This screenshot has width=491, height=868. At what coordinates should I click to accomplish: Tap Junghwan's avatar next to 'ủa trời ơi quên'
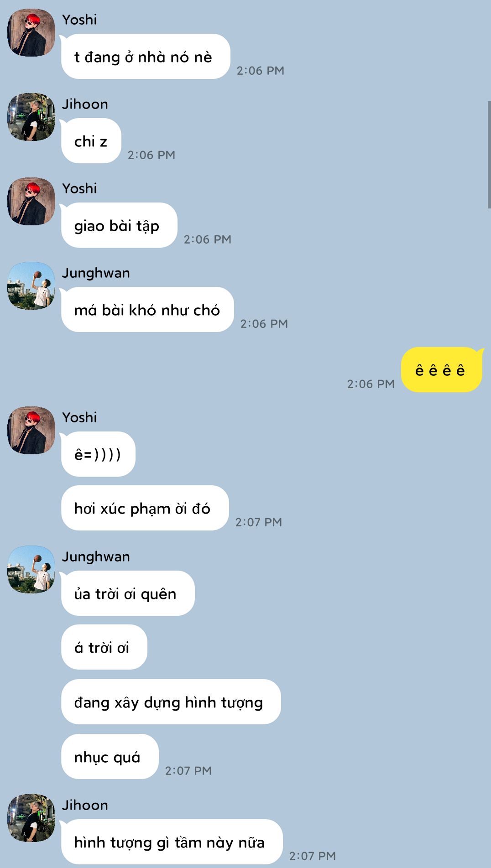(31, 569)
